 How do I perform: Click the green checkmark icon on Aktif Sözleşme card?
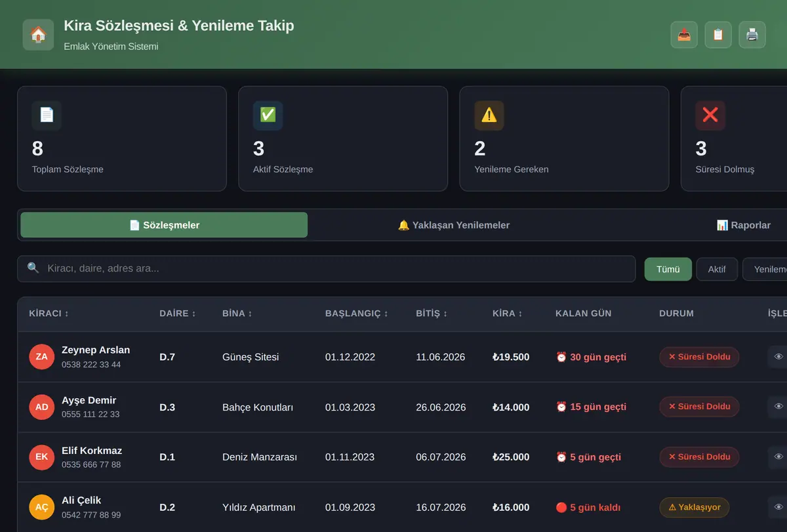(268, 115)
